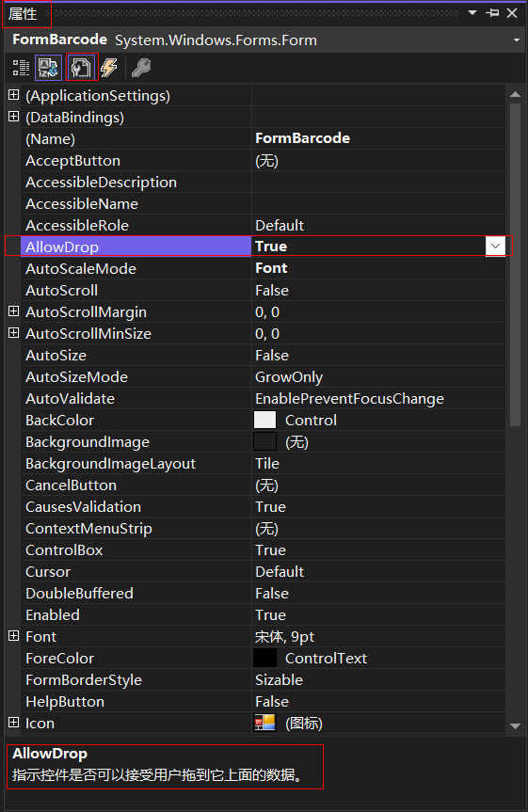Open the window position dropdown arrow in title bar

point(472,13)
